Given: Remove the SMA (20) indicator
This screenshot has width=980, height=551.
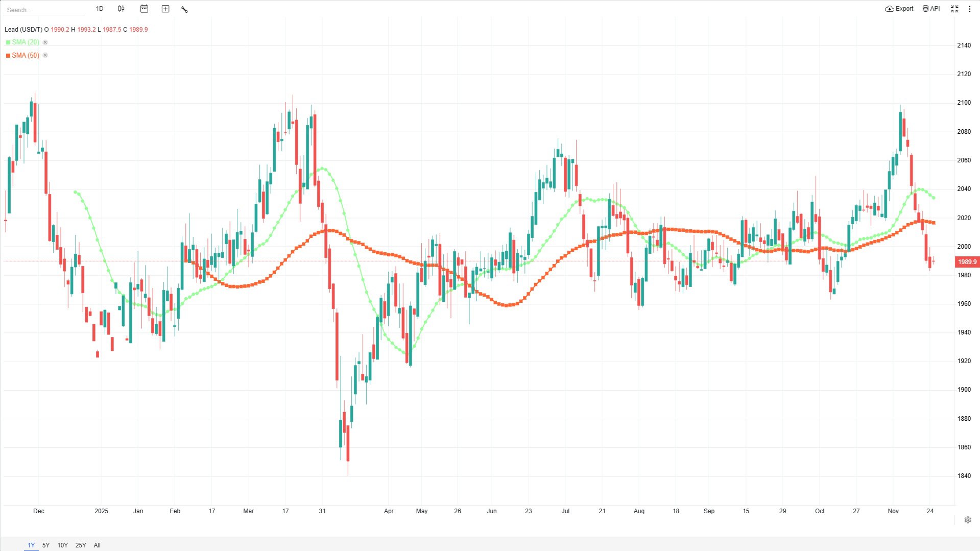Looking at the screenshot, I should (x=45, y=42).
